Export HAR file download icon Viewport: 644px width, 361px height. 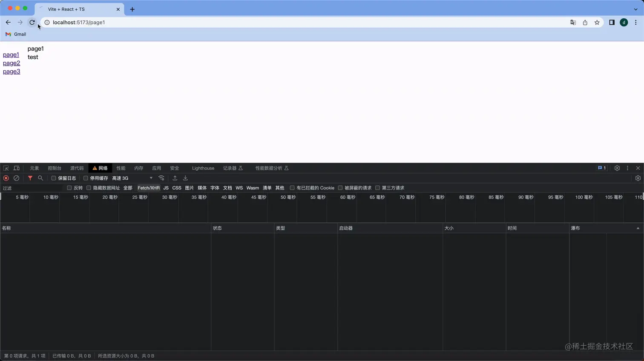tap(185, 178)
